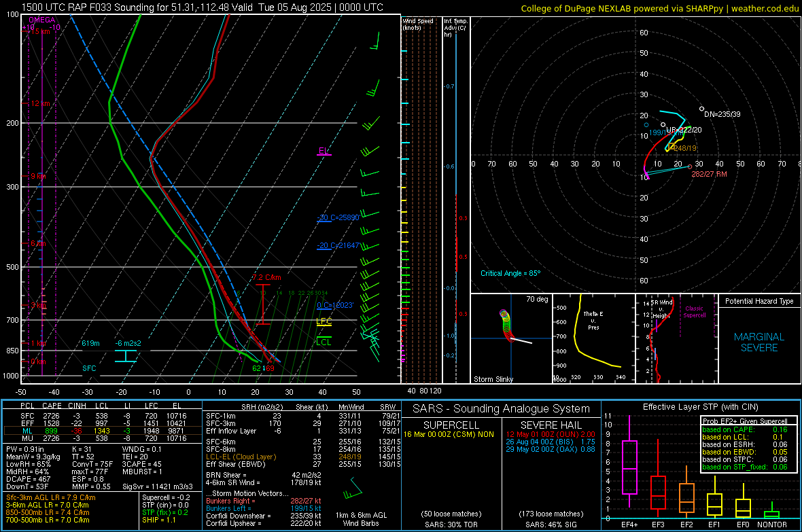Click the green "LCL" level marker
Viewport: 802px width, 532px height.
(x=324, y=342)
